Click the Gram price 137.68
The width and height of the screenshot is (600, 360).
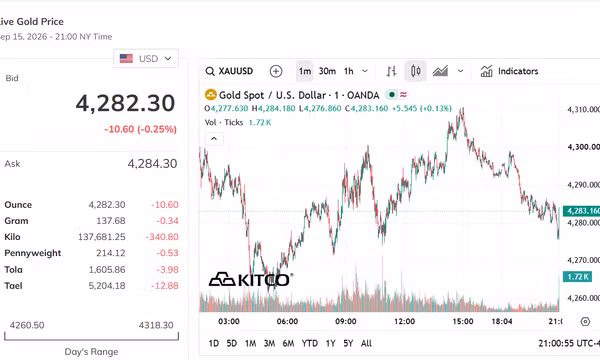click(111, 221)
